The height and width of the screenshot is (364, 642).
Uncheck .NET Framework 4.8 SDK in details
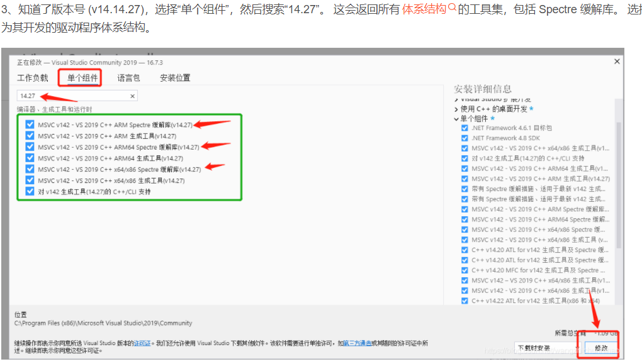(x=465, y=138)
